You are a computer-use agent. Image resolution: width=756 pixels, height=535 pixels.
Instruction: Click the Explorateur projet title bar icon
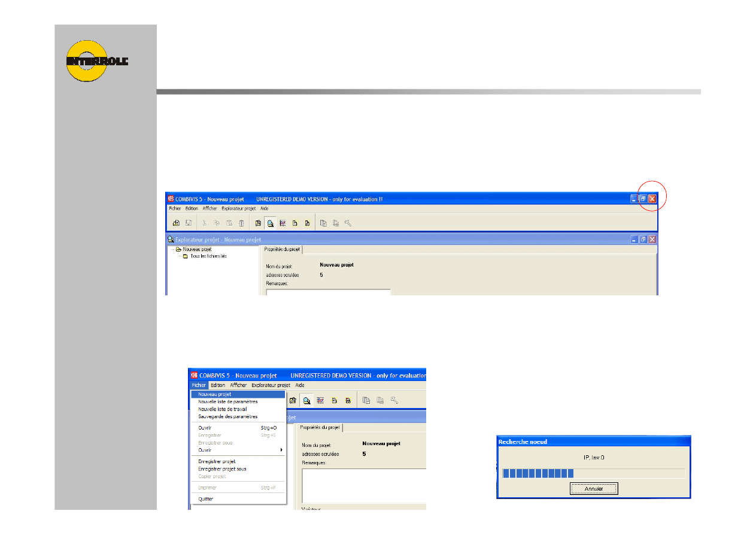point(171,239)
